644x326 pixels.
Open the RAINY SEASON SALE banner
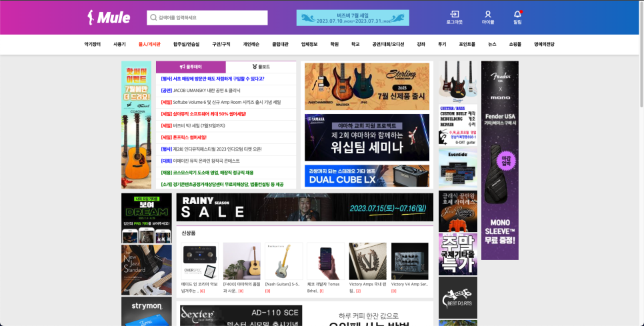pos(305,207)
